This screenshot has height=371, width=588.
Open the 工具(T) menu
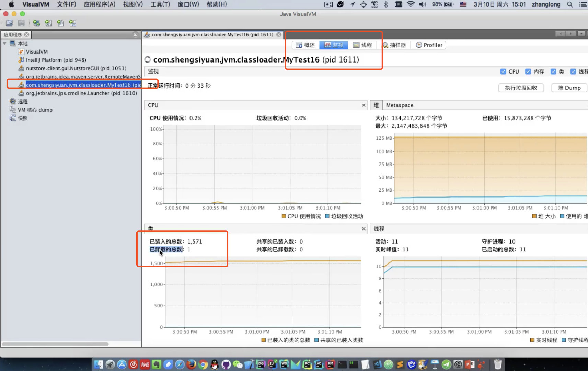160,4
